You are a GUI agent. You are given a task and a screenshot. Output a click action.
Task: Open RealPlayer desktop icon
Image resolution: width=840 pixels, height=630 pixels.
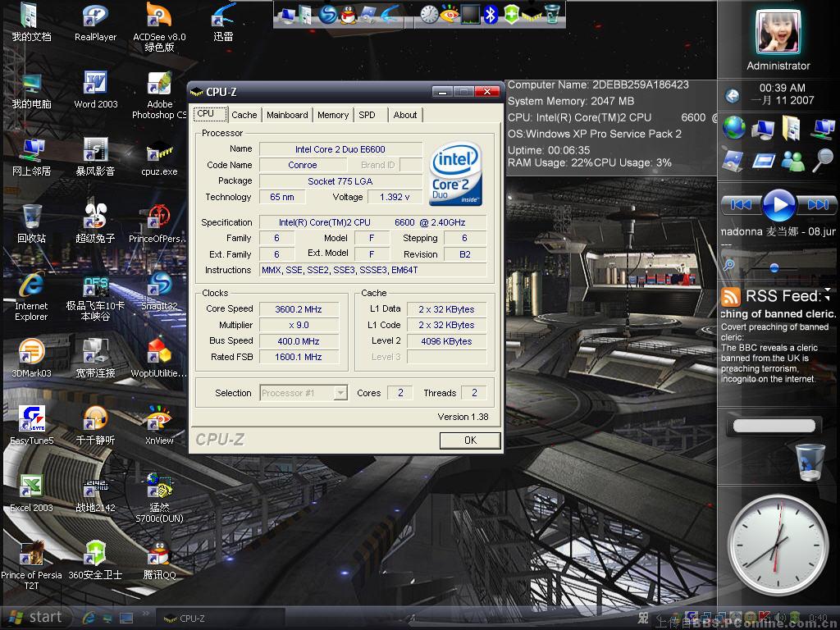click(x=95, y=22)
